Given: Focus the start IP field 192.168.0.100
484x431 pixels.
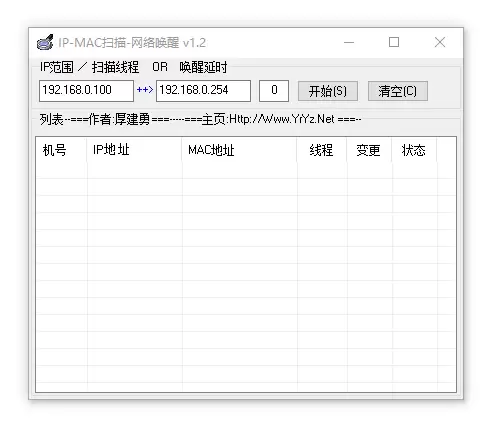Looking at the screenshot, I should click(x=86, y=91).
